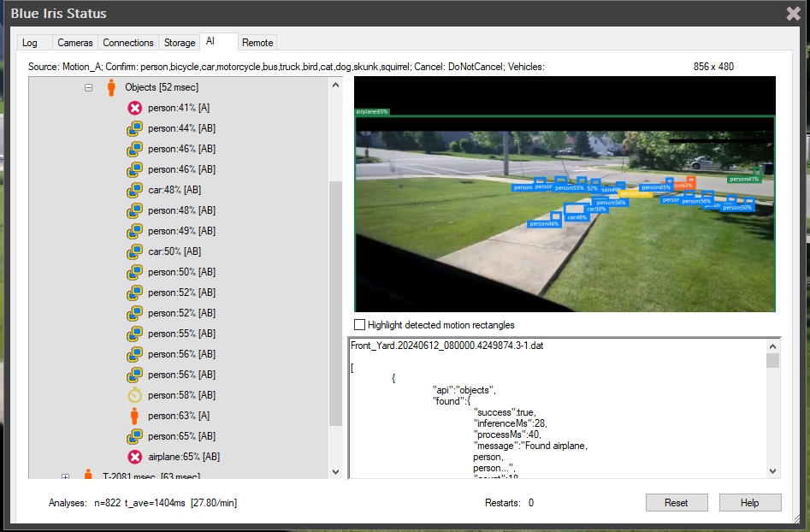Viewport: 810px width, 532px height.
Task: Click the icon beside person:49% [AB]
Action: (135, 231)
